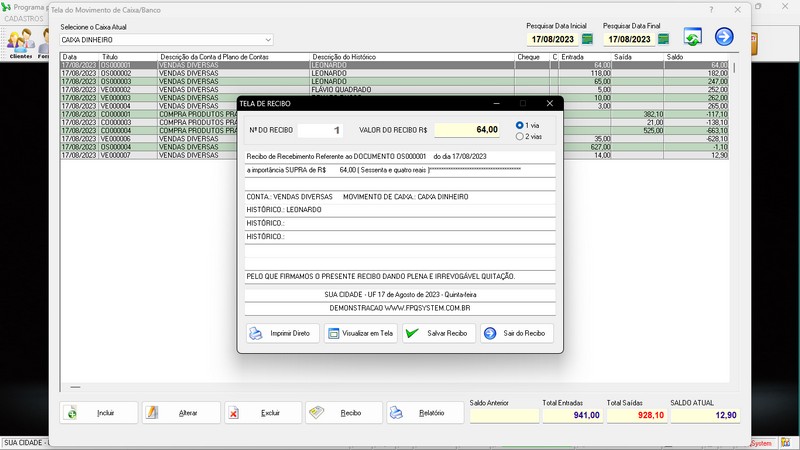Select row with title OS000004
800x450 pixels.
[394, 147]
